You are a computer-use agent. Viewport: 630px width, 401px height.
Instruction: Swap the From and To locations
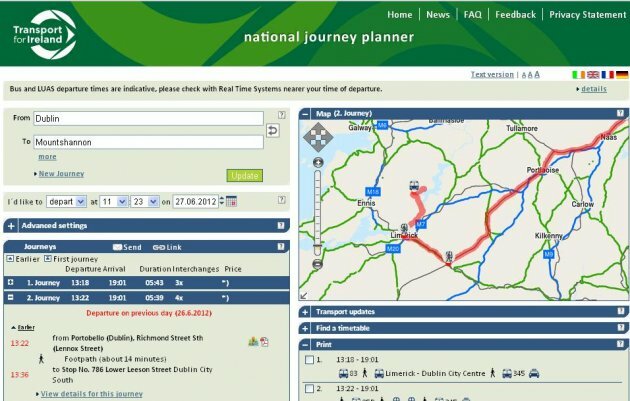pos(273,130)
